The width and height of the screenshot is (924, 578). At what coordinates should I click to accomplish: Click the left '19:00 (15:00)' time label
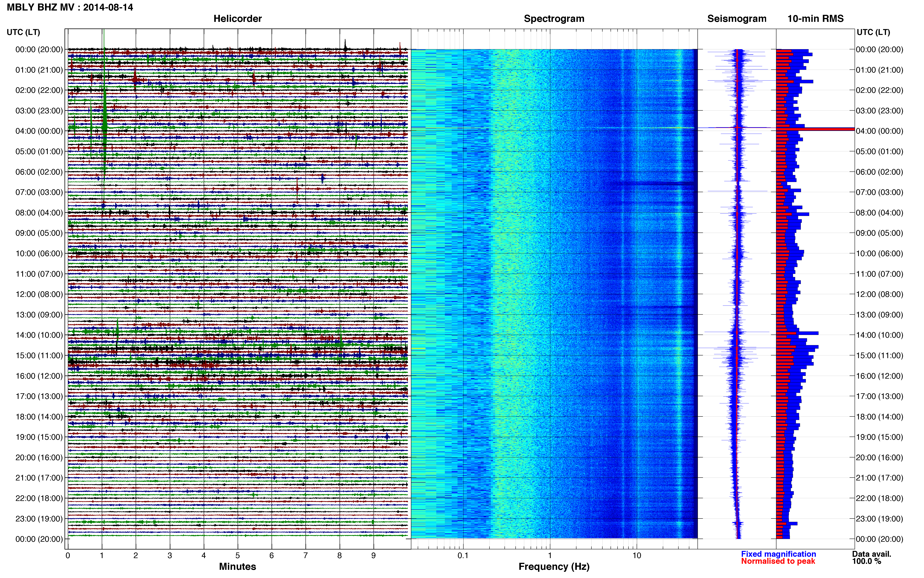pyautogui.click(x=39, y=437)
